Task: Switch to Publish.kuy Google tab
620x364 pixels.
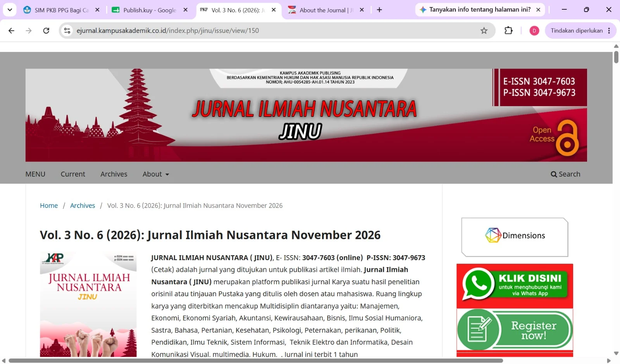Action: tap(150, 10)
